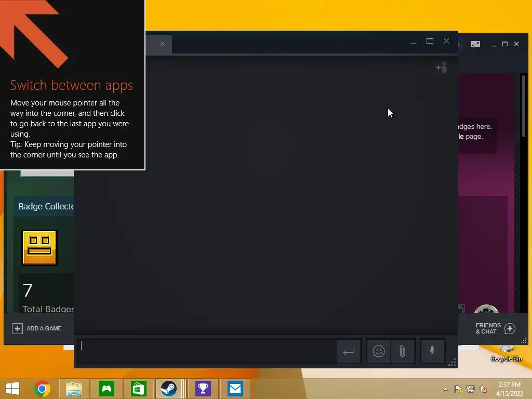Screen dimensions: 532x399
Task: Close the Steam main window
Action: tap(516, 44)
